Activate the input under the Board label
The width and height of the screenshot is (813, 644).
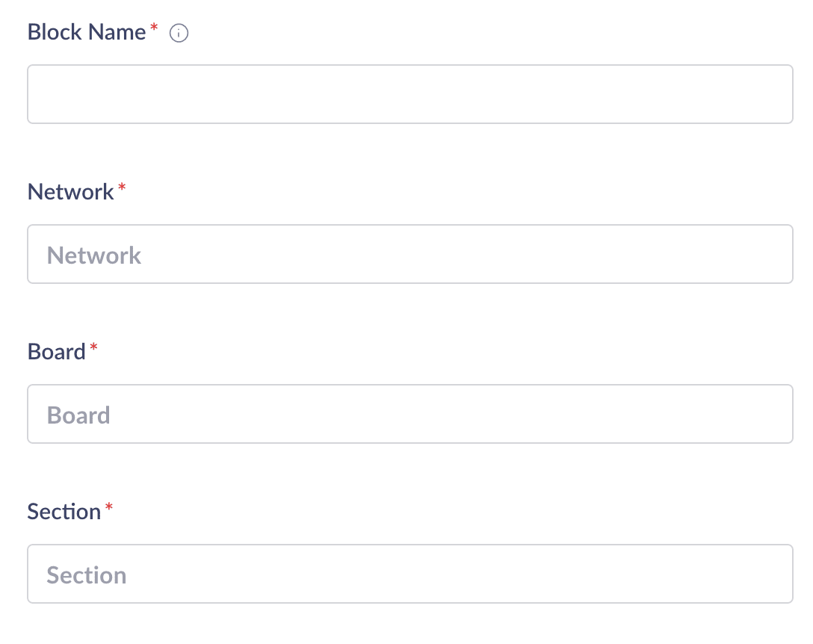click(x=409, y=414)
